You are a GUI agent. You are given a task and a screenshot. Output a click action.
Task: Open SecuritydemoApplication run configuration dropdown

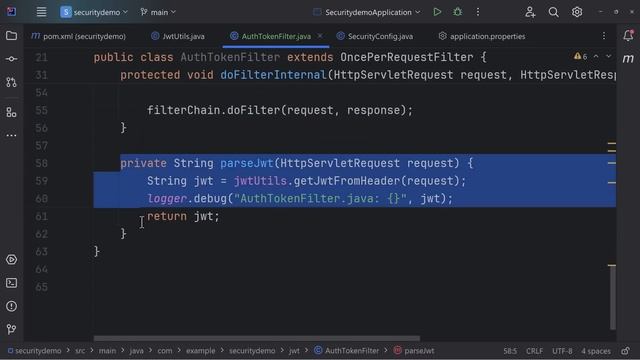(367, 12)
